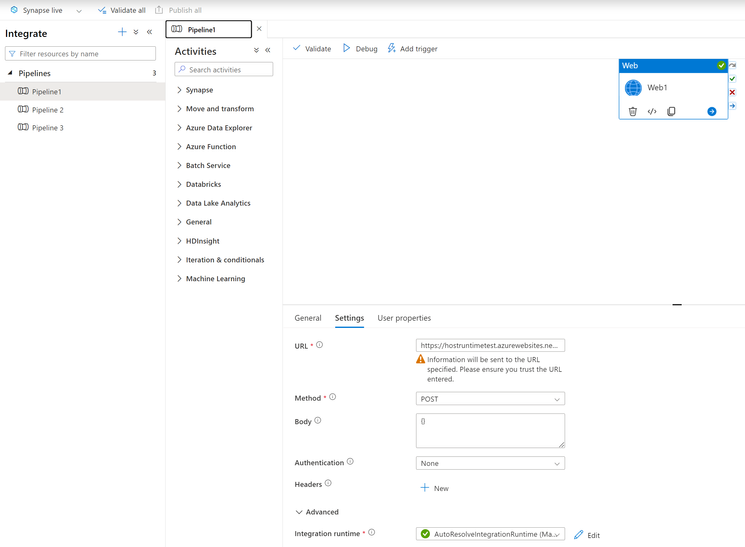Screen dimensions: 745x547
Task: Switch to the General tab
Action: 308,318
